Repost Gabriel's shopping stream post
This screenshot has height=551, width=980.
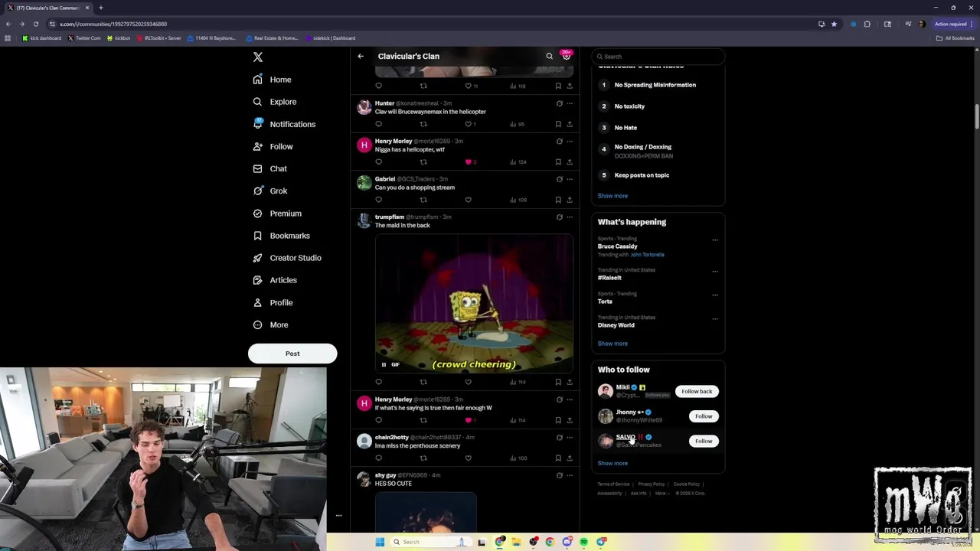click(x=423, y=200)
